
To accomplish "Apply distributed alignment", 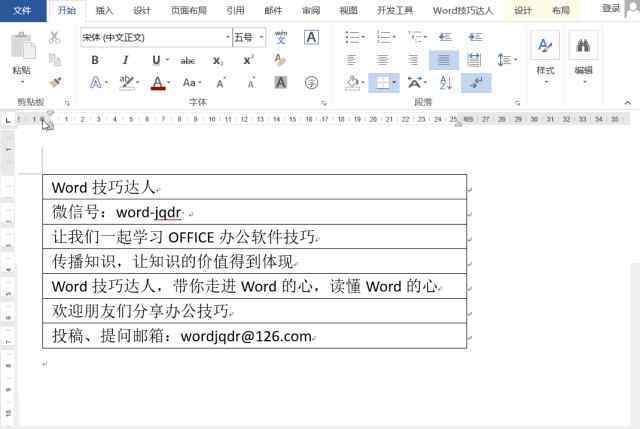I will pyautogui.click(x=473, y=60).
